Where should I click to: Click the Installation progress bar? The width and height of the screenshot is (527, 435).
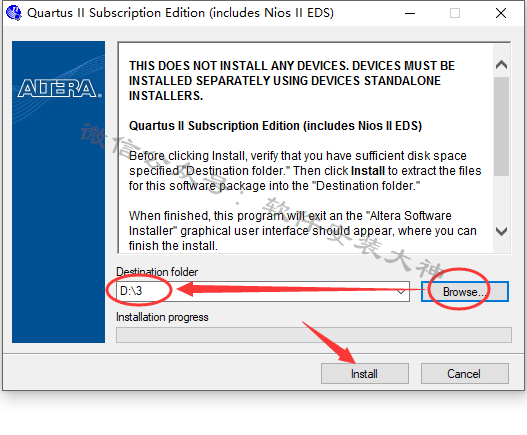coord(314,335)
